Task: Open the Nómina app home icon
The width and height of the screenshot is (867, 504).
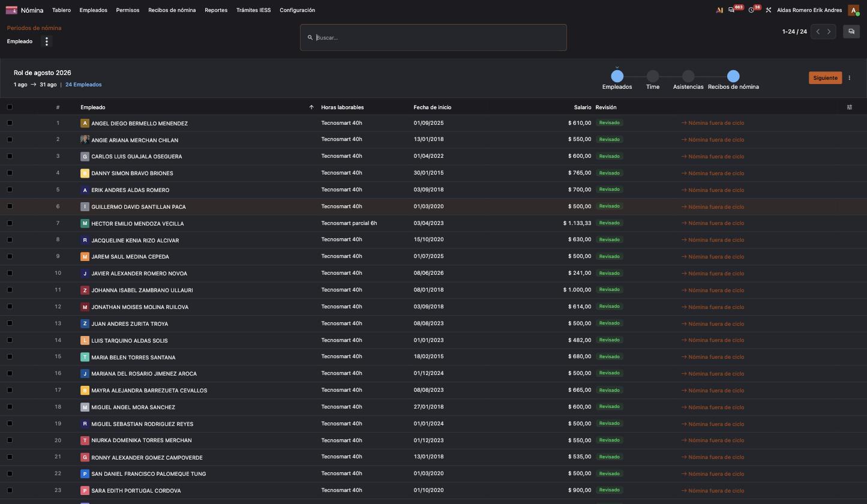Action: [x=11, y=10]
